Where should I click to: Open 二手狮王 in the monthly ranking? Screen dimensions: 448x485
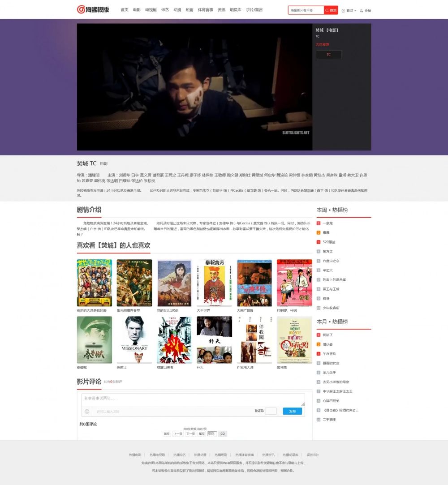[329, 420]
